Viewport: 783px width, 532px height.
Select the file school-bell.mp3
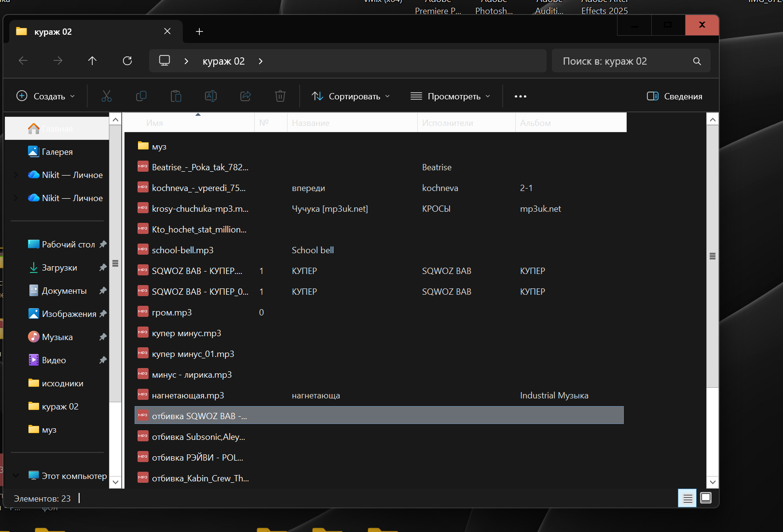tap(379, 250)
